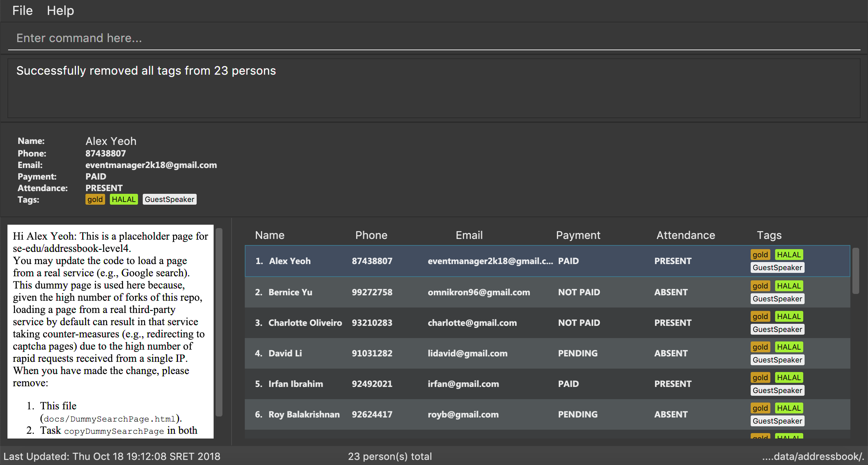Open the Help menu
This screenshot has height=465, width=868.
click(x=60, y=11)
